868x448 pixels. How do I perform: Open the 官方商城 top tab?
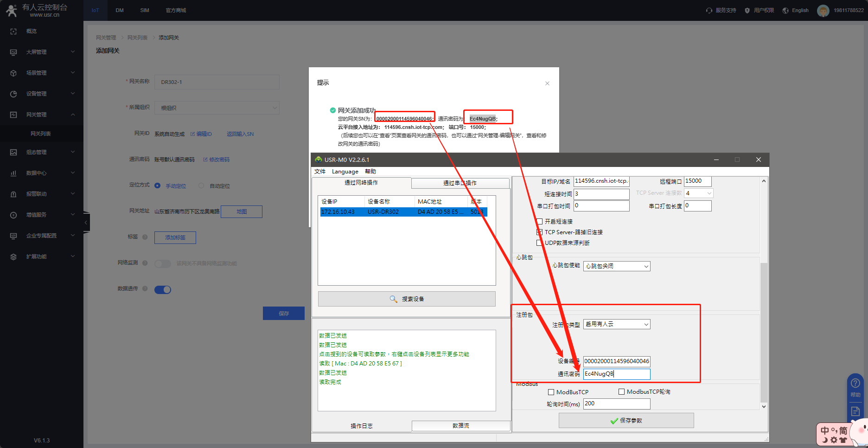(x=176, y=10)
